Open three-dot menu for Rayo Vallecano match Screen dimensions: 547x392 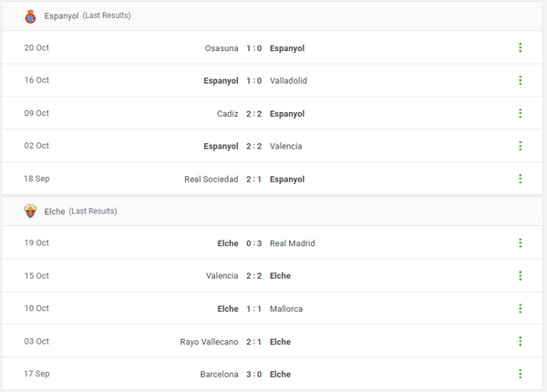point(520,341)
